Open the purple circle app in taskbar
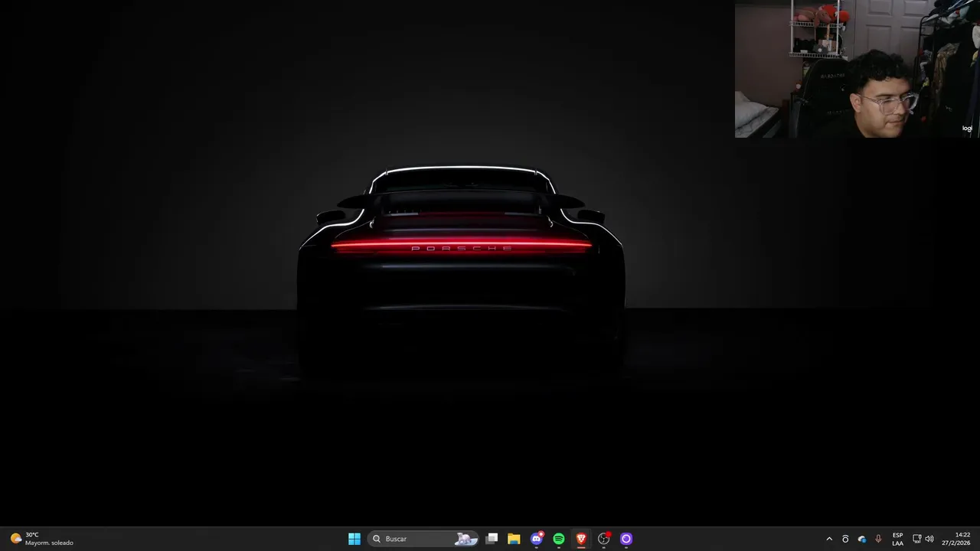Viewport: 980px width, 551px height. click(x=626, y=539)
